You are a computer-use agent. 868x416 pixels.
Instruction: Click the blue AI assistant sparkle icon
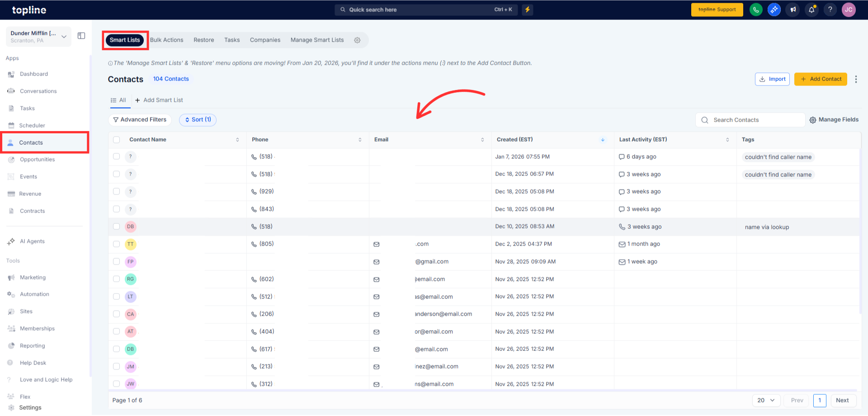coord(774,9)
